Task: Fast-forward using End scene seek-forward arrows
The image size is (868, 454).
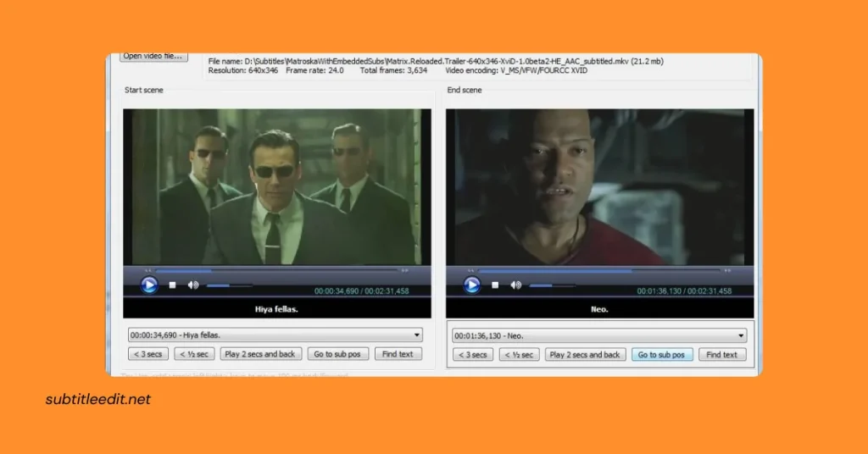Action: (x=727, y=270)
